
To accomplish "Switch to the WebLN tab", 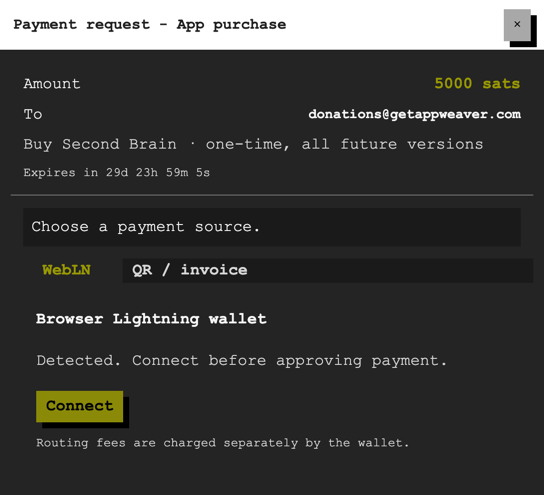I will 66,270.
